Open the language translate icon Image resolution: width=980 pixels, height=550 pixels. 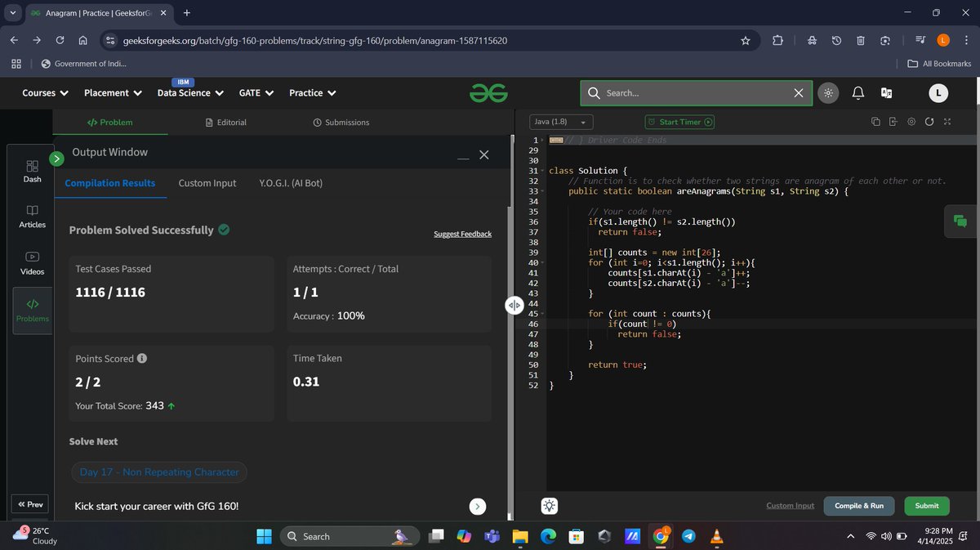[886, 93]
